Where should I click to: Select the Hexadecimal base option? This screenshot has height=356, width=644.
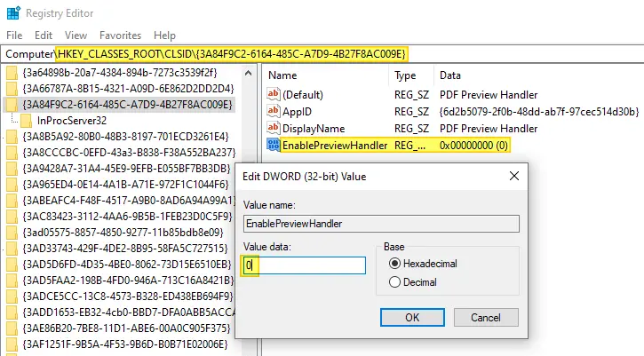coord(423,263)
